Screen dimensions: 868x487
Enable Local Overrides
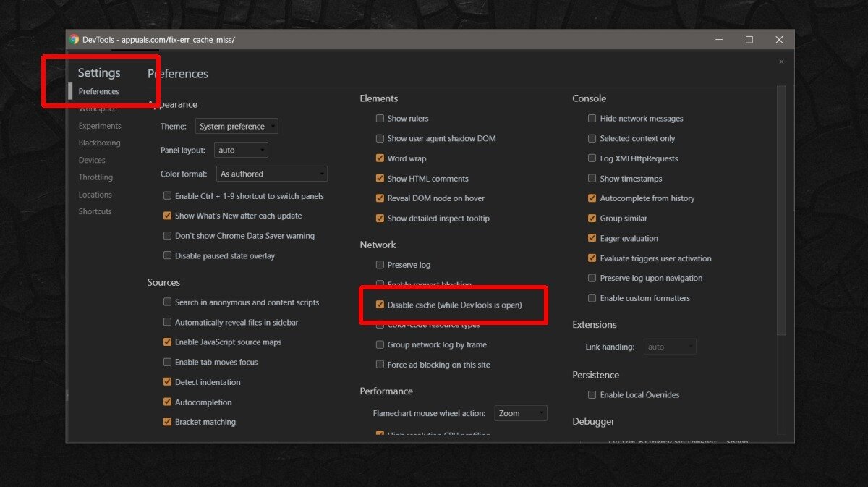(x=591, y=394)
